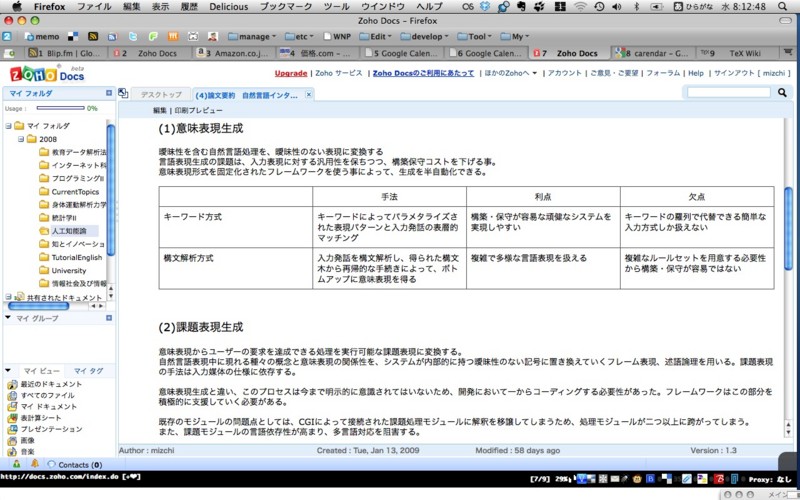
Task: Open the memo bookmark
Action: point(42,36)
